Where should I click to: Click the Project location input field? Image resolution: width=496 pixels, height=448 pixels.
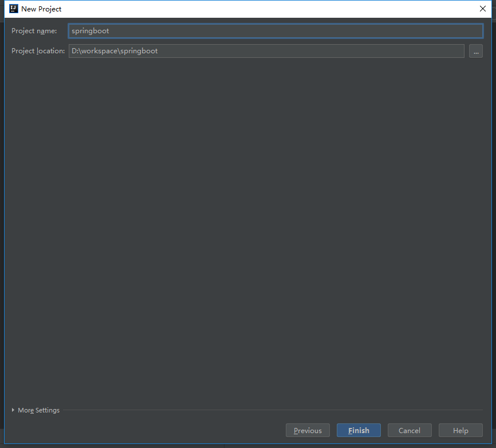click(266, 51)
